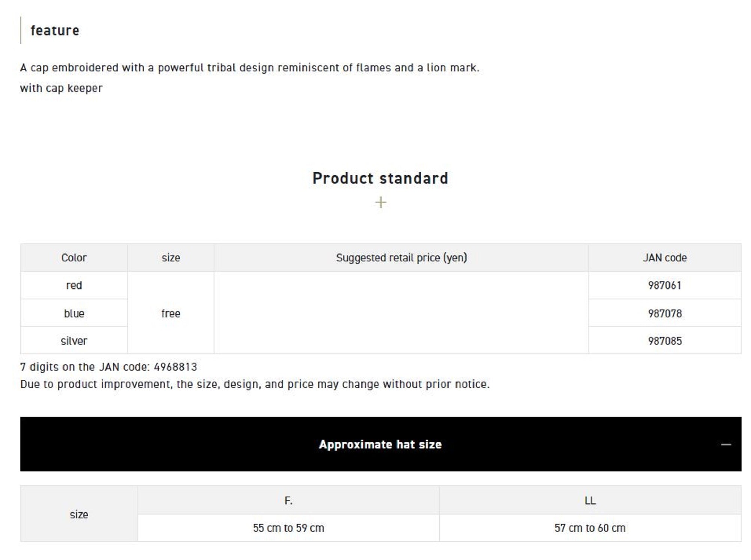Screen dimensions: 751x560
Task: Click the Color column header
Action: coord(74,258)
